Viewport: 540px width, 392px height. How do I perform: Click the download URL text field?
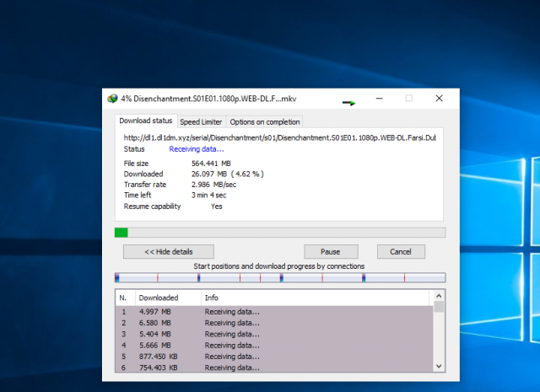pyautogui.click(x=279, y=137)
